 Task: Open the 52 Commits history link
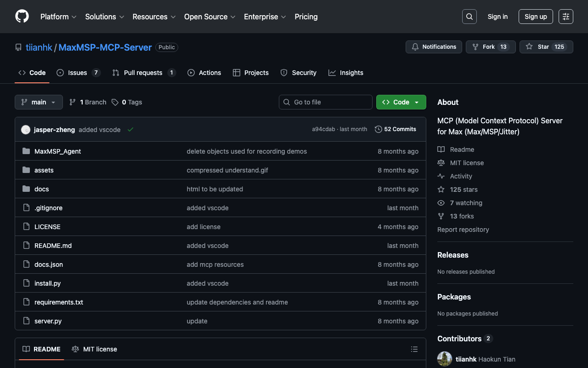[396, 129]
